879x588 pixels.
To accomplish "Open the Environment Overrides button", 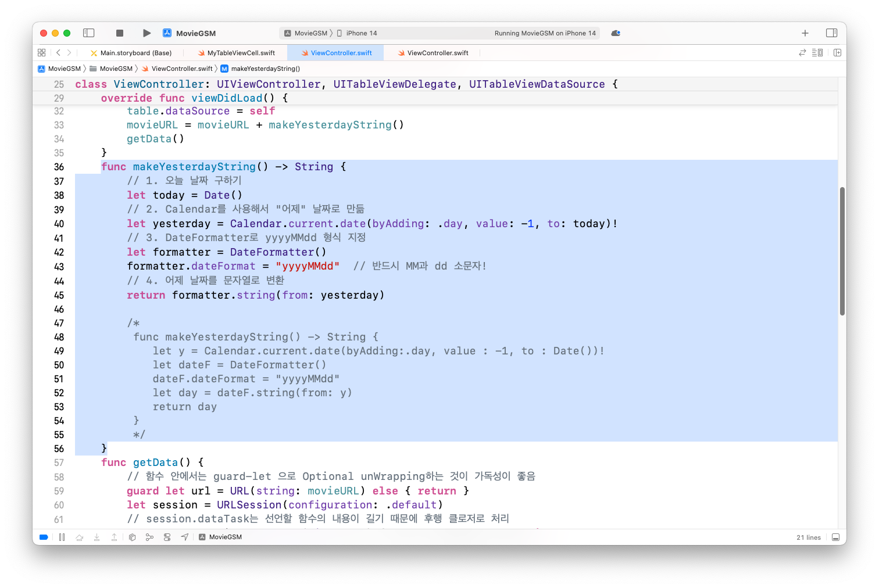I will click(167, 537).
